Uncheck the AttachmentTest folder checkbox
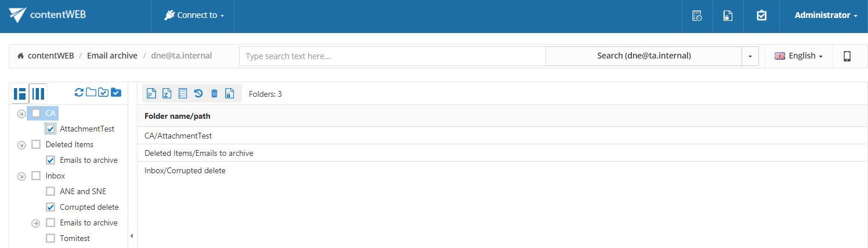The height and width of the screenshot is (248, 868). (x=50, y=129)
